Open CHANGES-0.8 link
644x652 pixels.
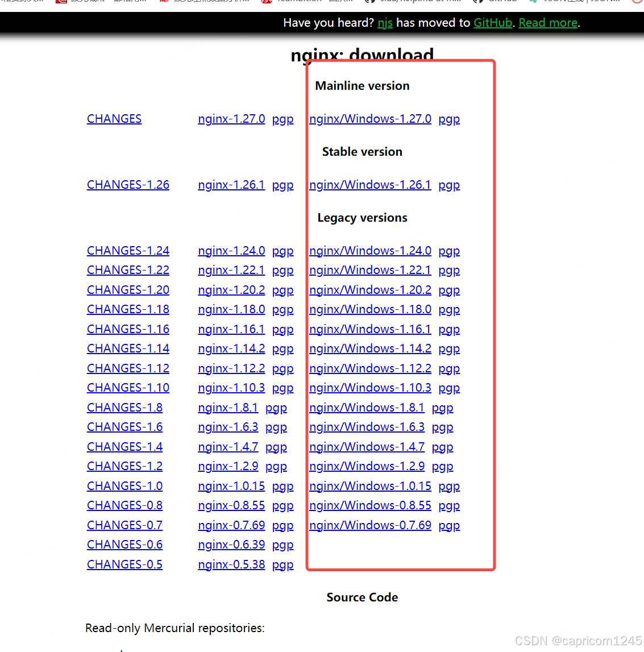pyautogui.click(x=124, y=505)
